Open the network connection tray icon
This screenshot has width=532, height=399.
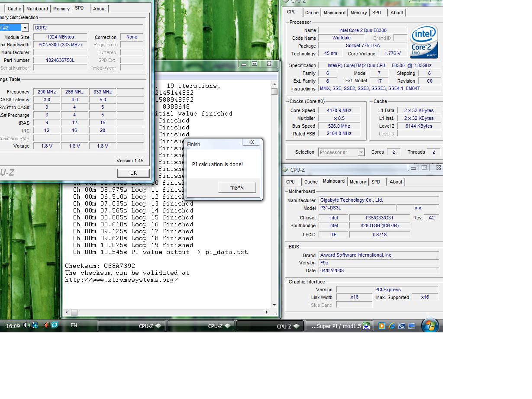pyautogui.click(x=35, y=325)
